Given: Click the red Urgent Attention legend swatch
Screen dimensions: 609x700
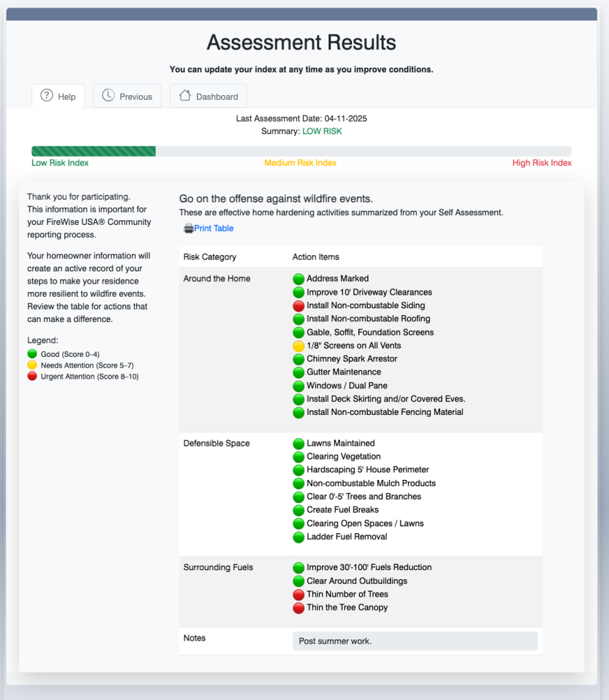Looking at the screenshot, I should [32, 377].
